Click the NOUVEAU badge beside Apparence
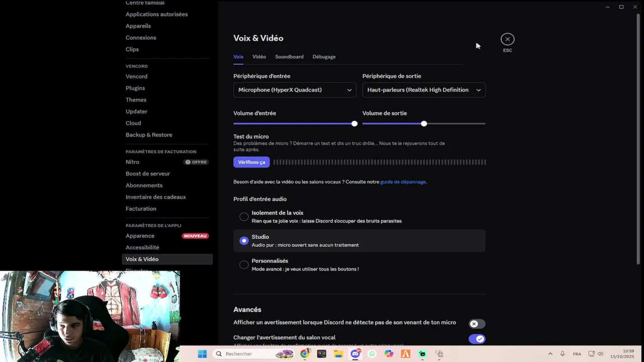Image resolution: width=644 pixels, height=362 pixels. click(x=195, y=236)
